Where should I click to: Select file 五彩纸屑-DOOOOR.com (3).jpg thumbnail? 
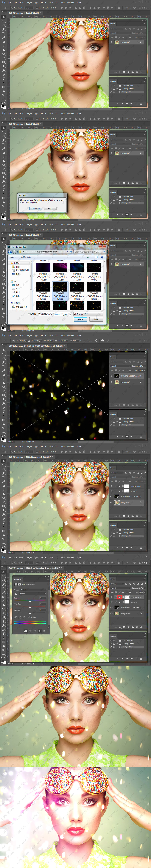60,287
